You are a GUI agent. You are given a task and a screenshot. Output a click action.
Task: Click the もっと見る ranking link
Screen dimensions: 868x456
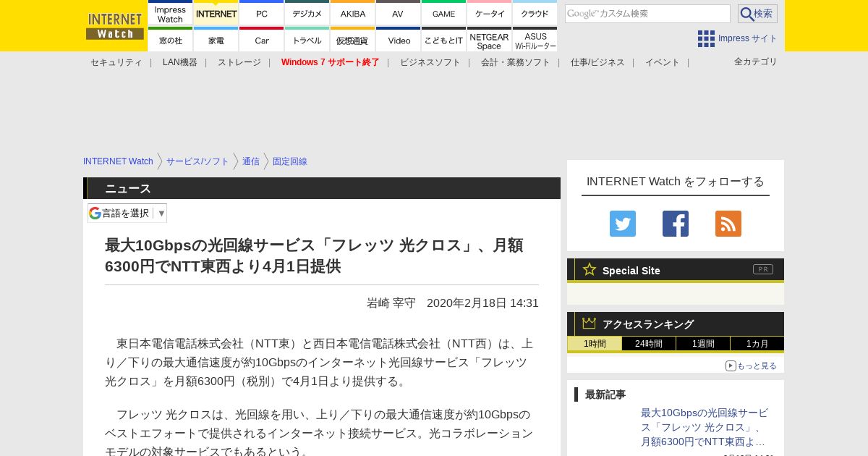751,366
